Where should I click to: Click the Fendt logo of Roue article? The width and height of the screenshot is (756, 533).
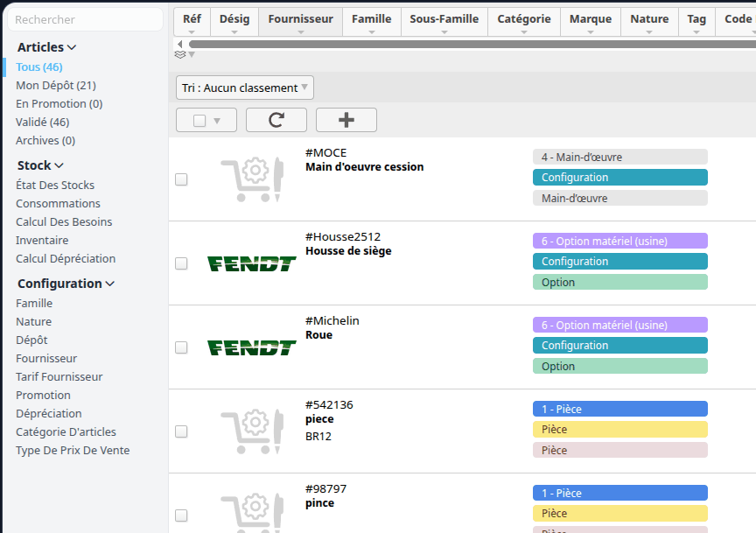click(252, 347)
